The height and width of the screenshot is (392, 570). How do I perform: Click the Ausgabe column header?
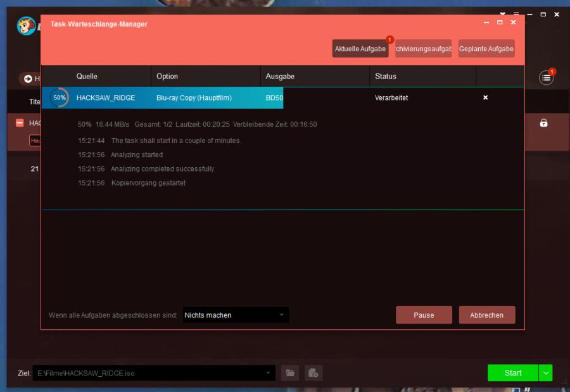coord(280,77)
